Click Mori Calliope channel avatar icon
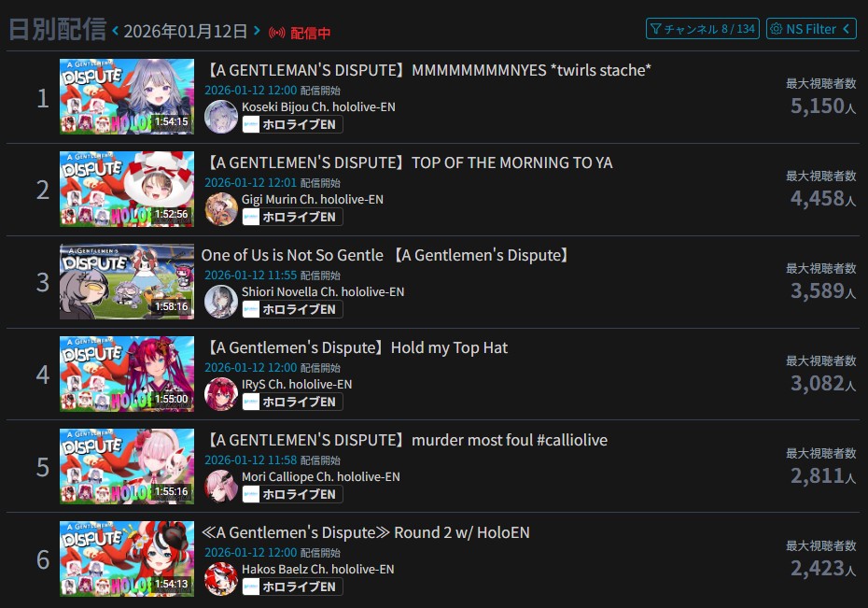This screenshot has width=868, height=608. (x=221, y=487)
